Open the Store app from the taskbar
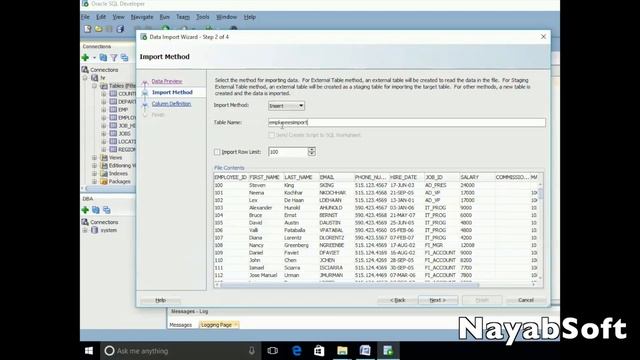This screenshot has height=360, width=640. 319,351
